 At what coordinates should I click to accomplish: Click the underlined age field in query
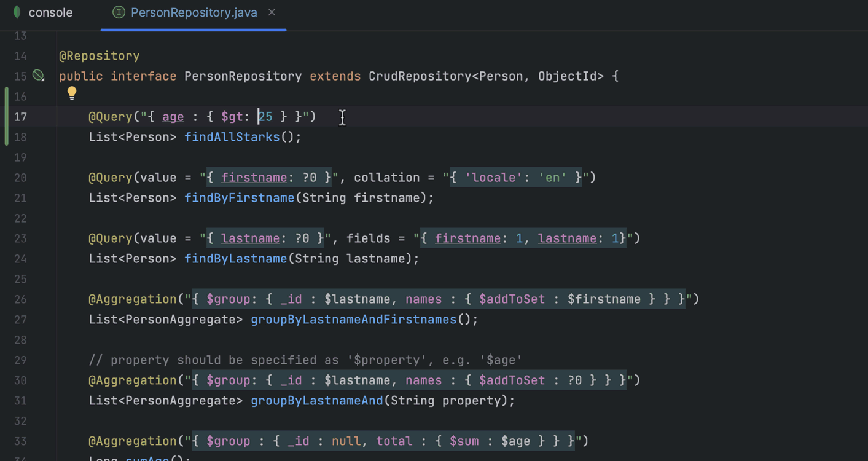(x=173, y=117)
